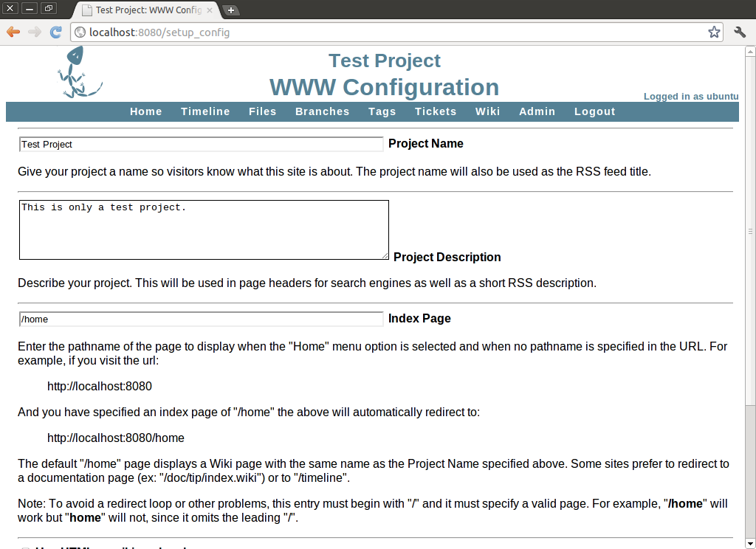
Task: Click the textarea resize handle corner
Action: pyautogui.click(x=385, y=255)
